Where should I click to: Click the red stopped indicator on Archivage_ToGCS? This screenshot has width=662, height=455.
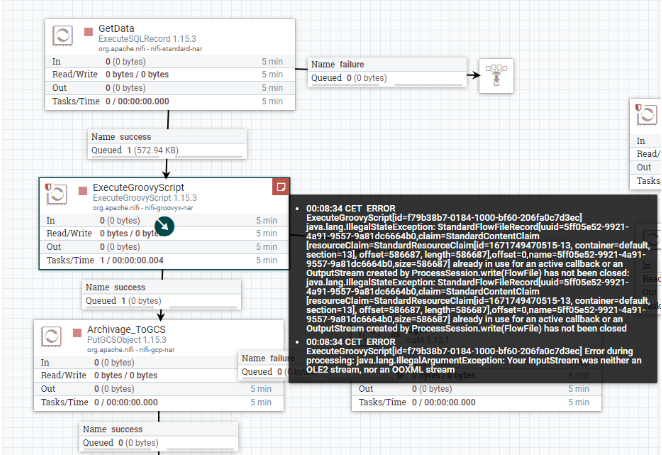point(77,333)
